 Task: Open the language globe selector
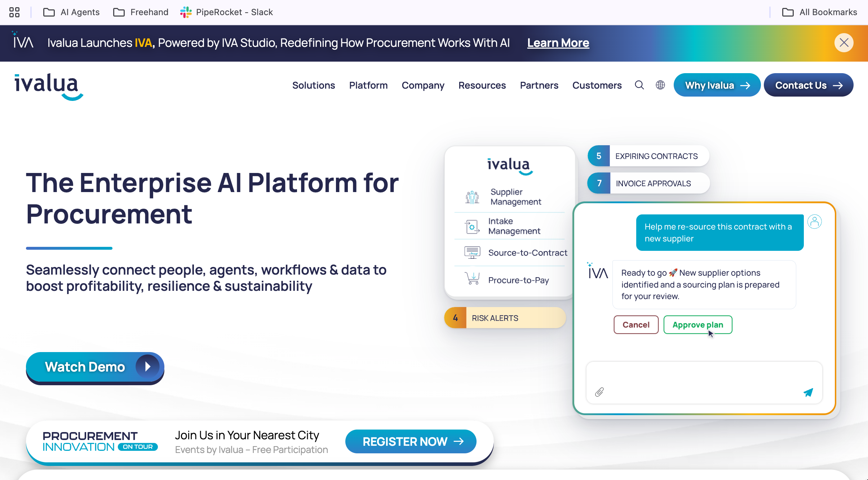(660, 85)
